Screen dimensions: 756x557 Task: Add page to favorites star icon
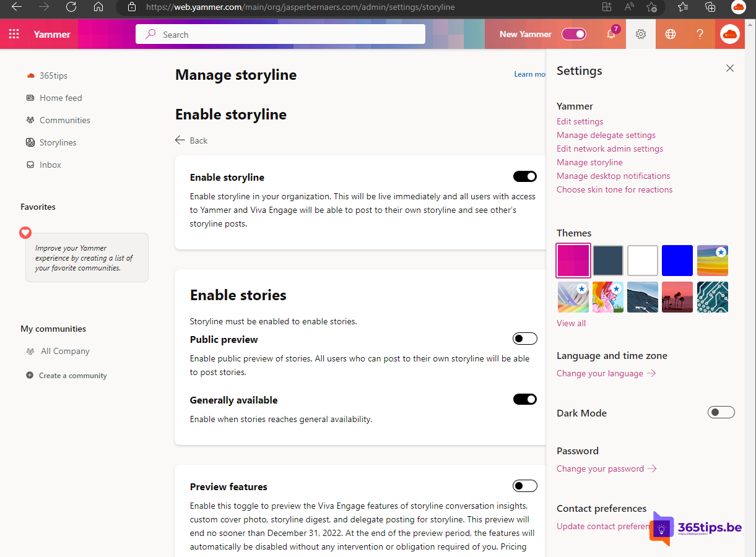click(x=651, y=7)
